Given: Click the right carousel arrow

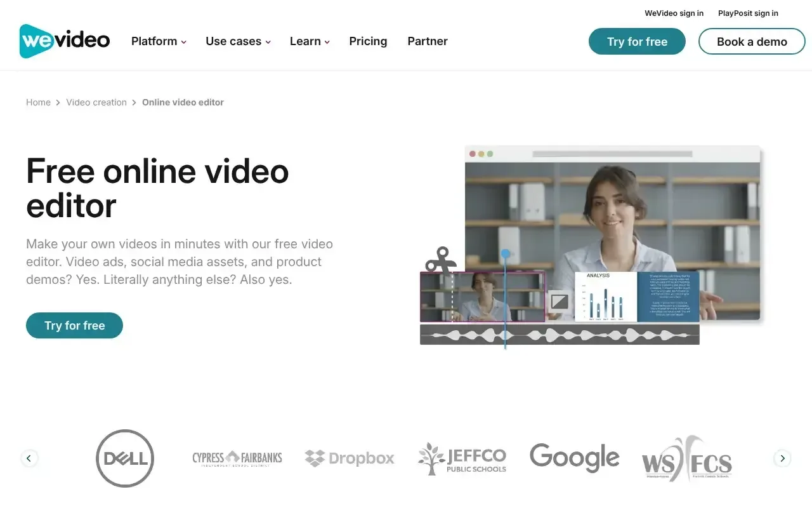Looking at the screenshot, I should pyautogui.click(x=782, y=458).
